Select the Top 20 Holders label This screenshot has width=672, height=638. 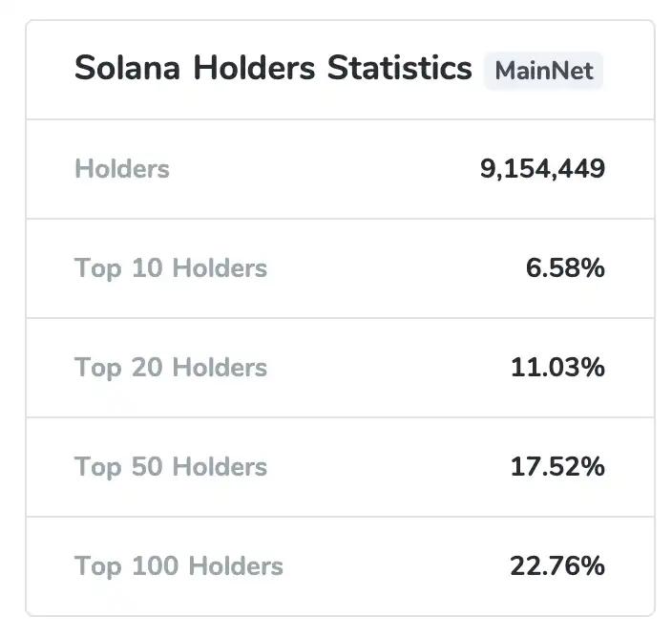click(x=171, y=368)
